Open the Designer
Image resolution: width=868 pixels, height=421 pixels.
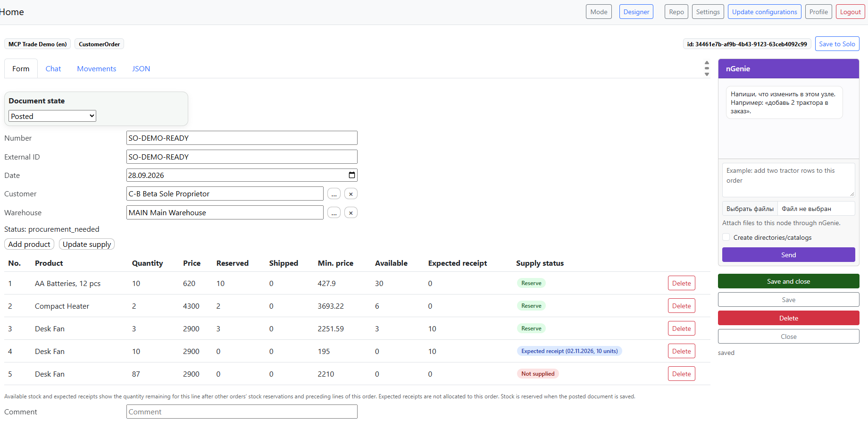coord(636,12)
